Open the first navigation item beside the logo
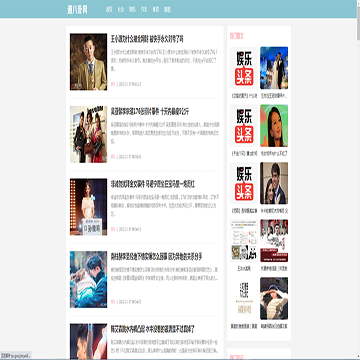This screenshot has width=360, height=360. [x=109, y=10]
